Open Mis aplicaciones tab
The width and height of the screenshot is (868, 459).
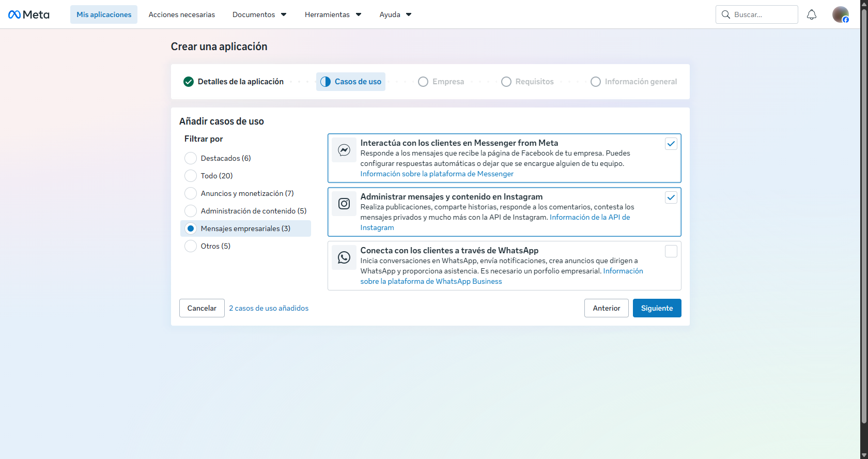pos(104,14)
